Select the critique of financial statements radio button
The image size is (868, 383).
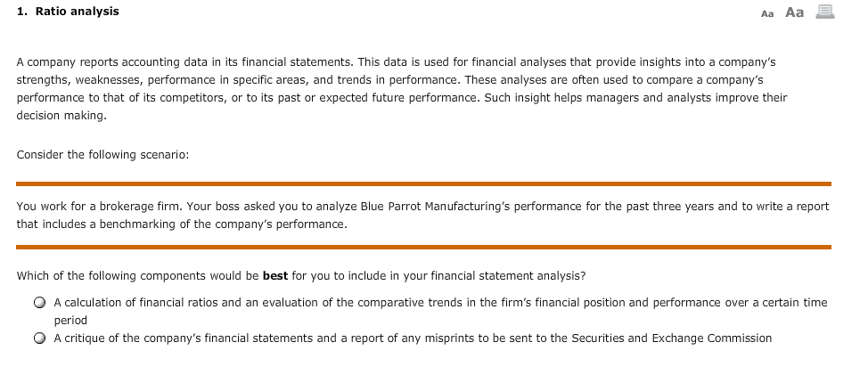[39, 338]
